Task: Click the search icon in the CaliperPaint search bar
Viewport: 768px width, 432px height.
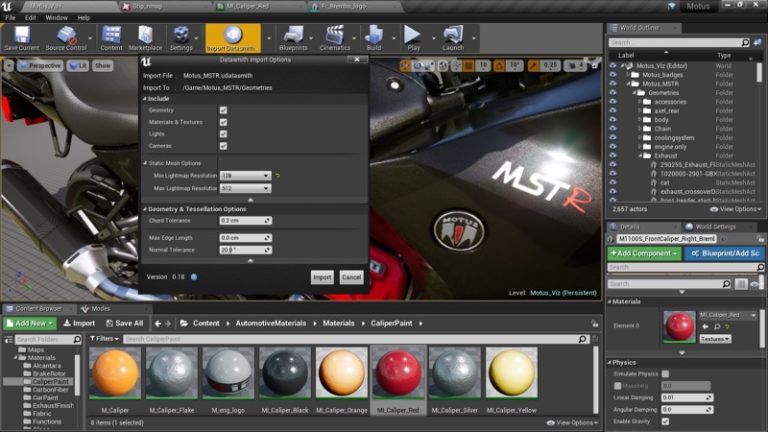Action: [582, 339]
